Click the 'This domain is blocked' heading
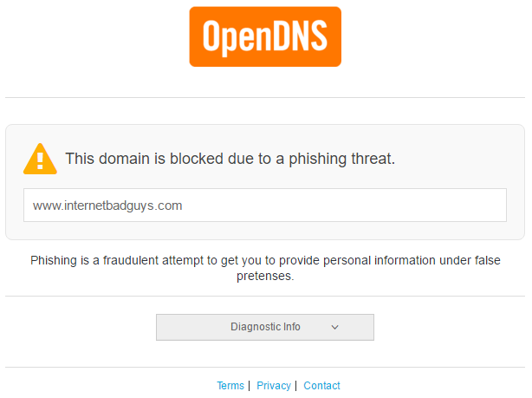532x398 pixels. tap(230, 159)
